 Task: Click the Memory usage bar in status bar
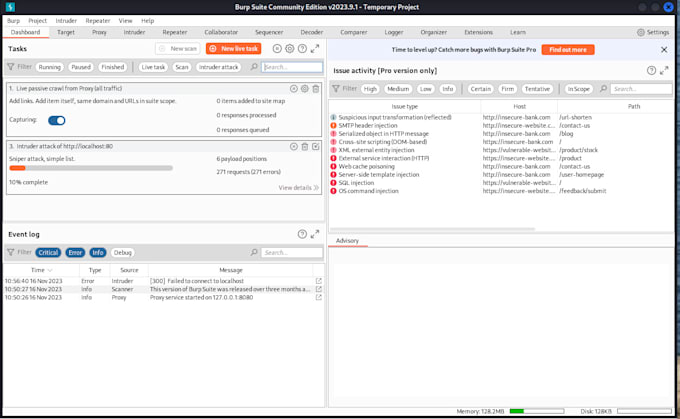537,411
